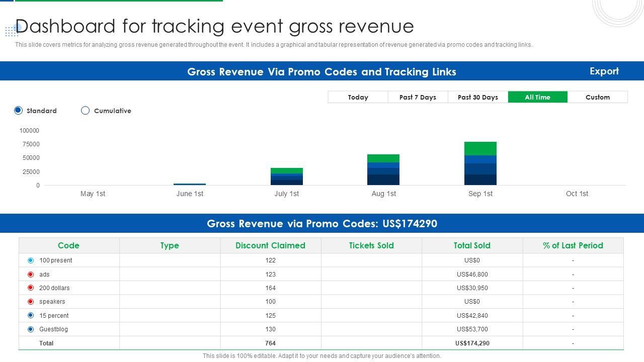The width and height of the screenshot is (644, 362).
Task: Open the Custom date range option
Action: coord(597,97)
